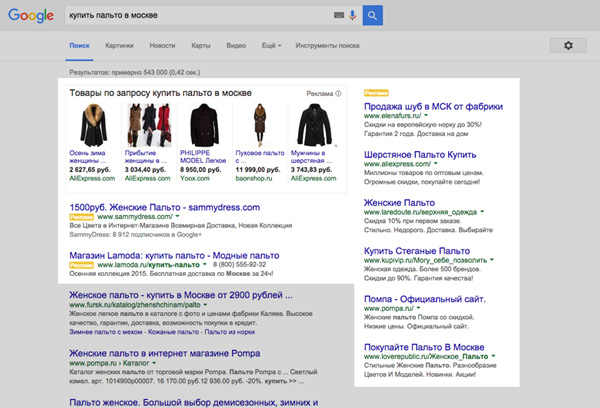Open the 1500руб. Женские Пальто sammydress.com ad

coord(165,207)
